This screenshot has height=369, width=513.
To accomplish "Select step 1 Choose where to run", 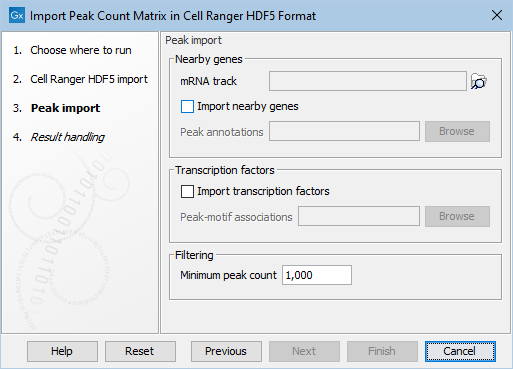I will pyautogui.click(x=72, y=50).
